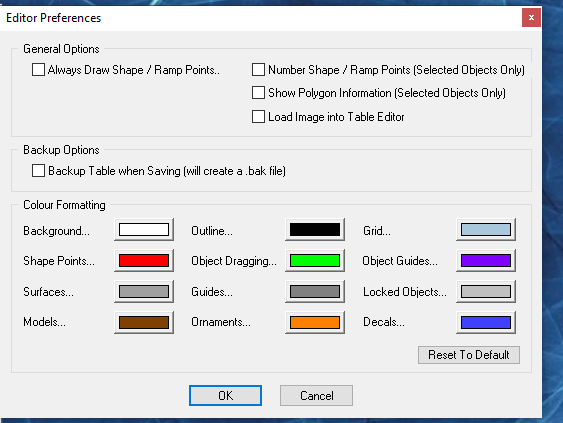Viewport: 563px width, 423px height.
Task: Change the black Outline colour swatch
Action: coord(315,229)
